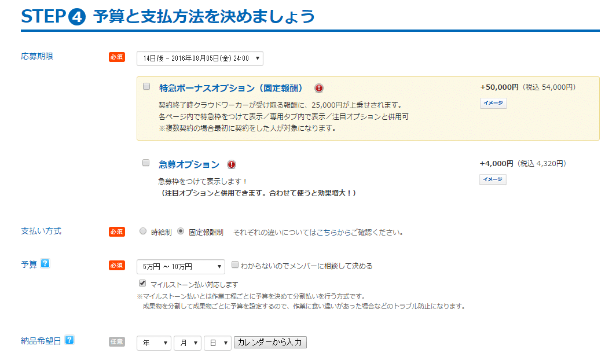Click イメージ button under +4,000円
This screenshot has width=605, height=364.
coord(493,179)
